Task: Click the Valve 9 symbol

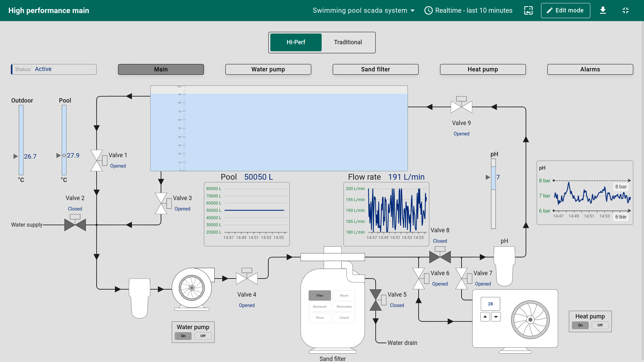Action: [462, 106]
